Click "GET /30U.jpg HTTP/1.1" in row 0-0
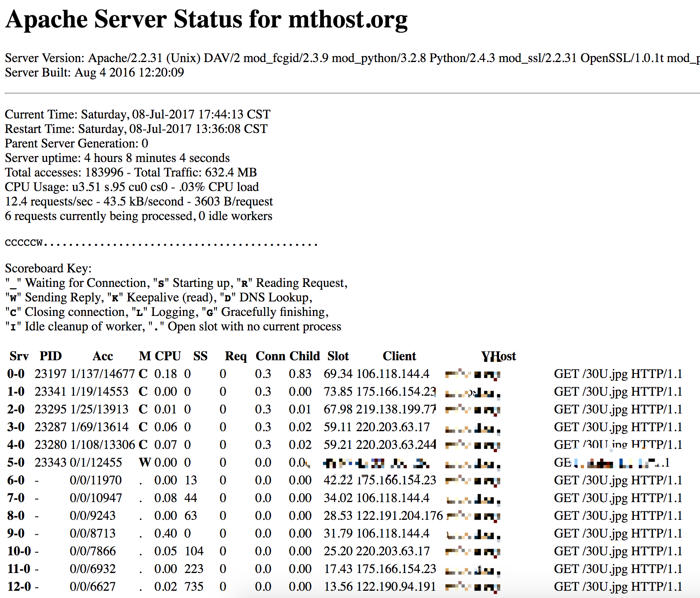Viewport: 700px width, 598px height. click(618, 374)
